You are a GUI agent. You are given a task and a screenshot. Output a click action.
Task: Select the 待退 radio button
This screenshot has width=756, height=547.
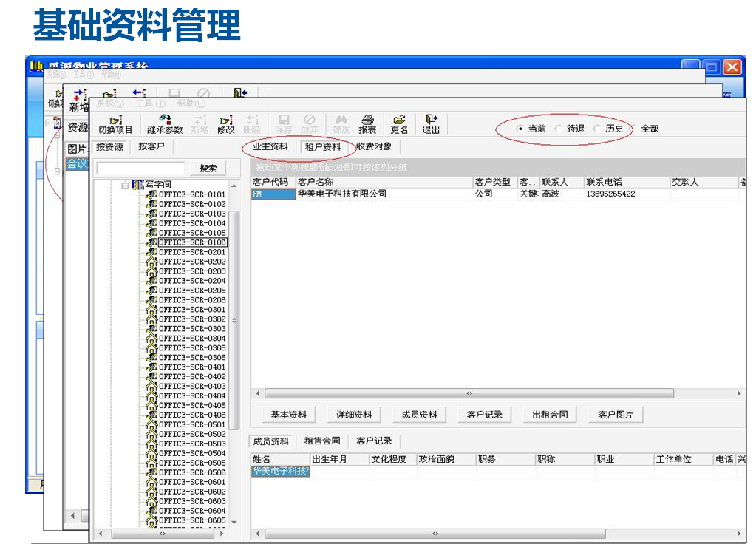click(559, 128)
